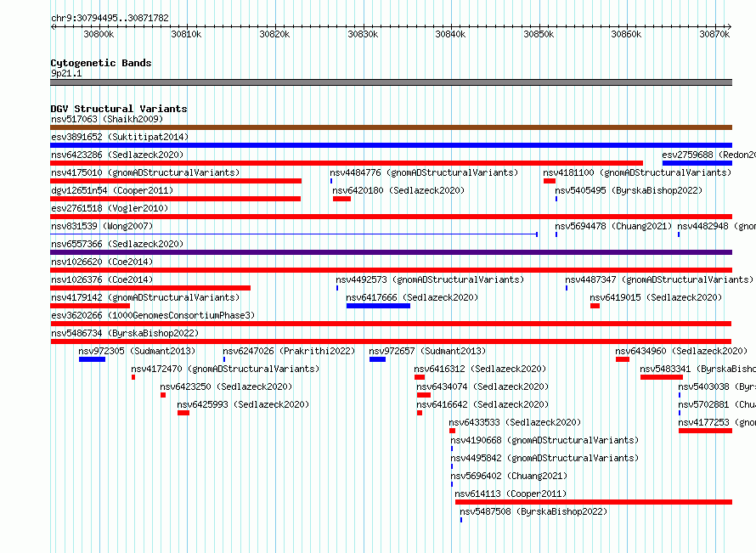Select nsv6434960 (Sedlazeck2020) label
This screenshot has height=553, width=756.
click(x=681, y=351)
